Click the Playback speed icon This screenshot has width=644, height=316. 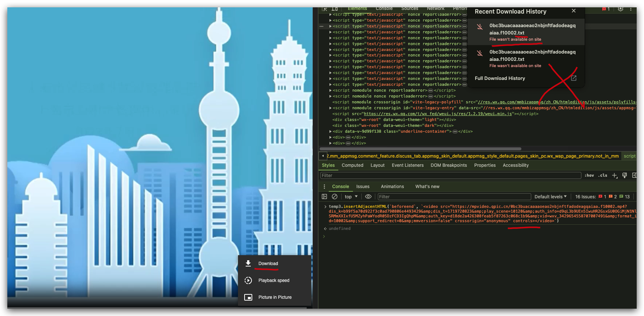(x=248, y=280)
